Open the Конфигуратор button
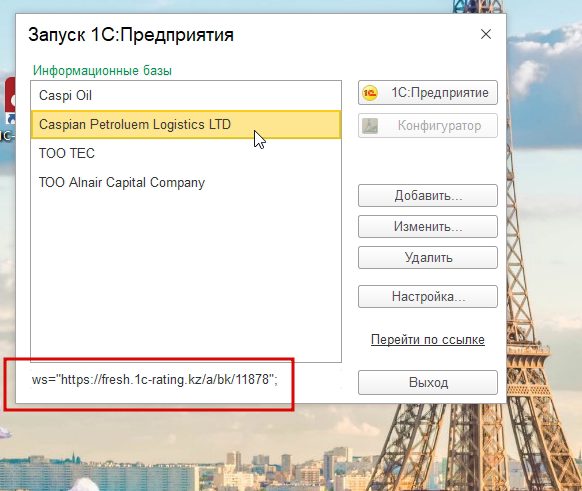 click(x=428, y=126)
